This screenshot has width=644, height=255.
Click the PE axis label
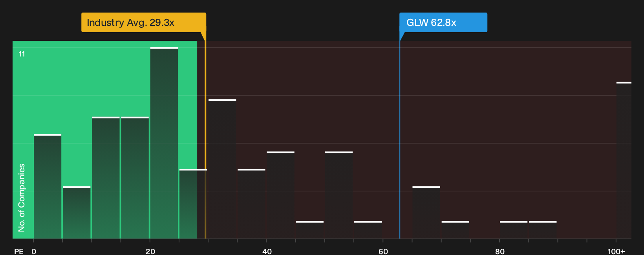[x=19, y=251]
